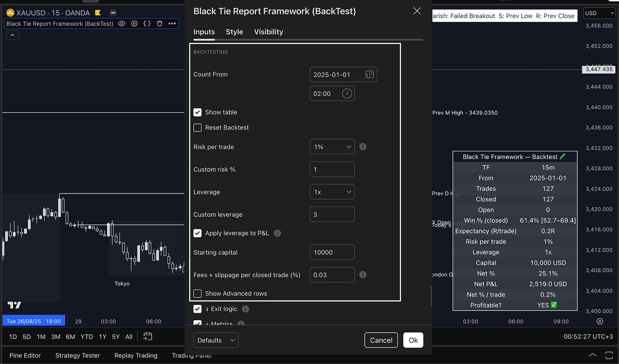619x364 pixels.
Task: Confirm settings with Ok button
Action: click(413, 340)
